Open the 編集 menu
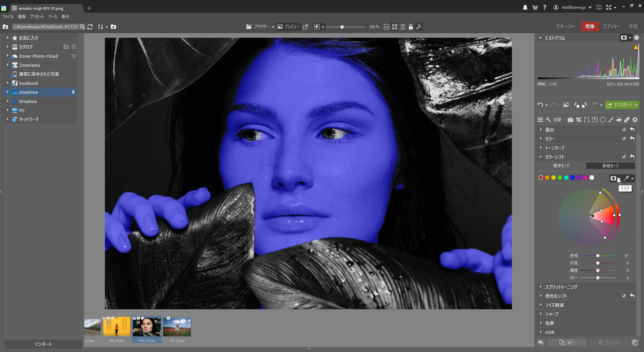Viewport: 644px width, 352px height. [21, 17]
